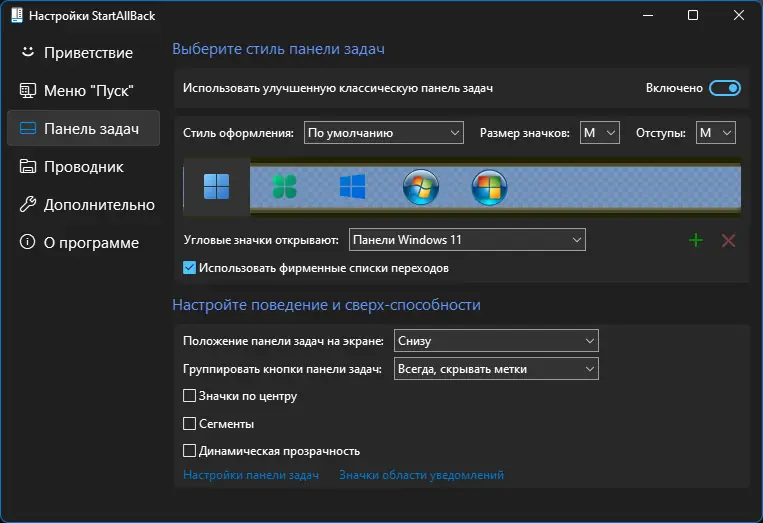The width and height of the screenshot is (763, 523).
Task: Select the Windows 11 start button icon
Action: pyautogui.click(x=217, y=186)
